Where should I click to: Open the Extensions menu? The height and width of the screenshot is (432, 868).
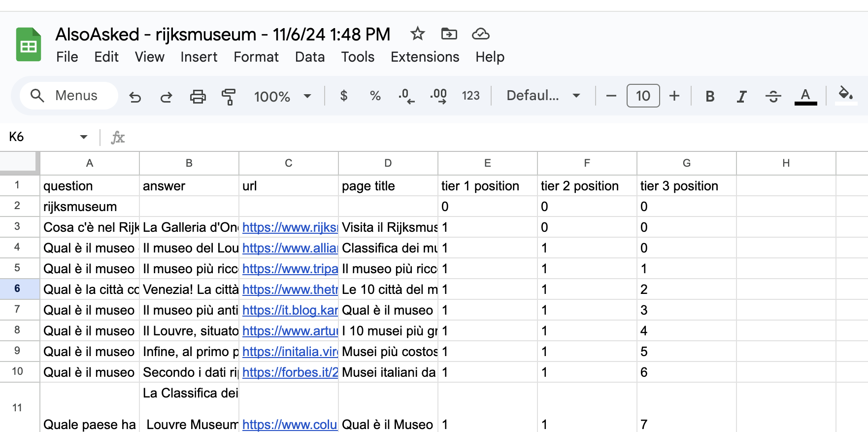coord(425,57)
